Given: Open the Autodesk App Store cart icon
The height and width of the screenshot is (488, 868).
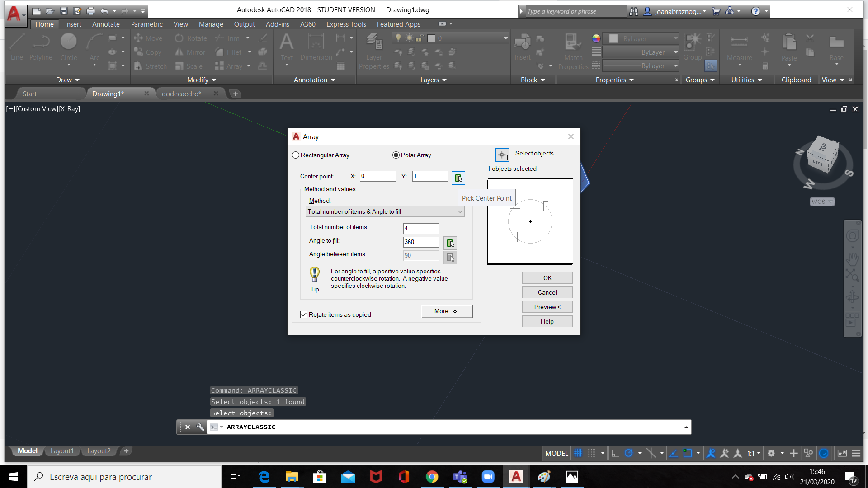Looking at the screenshot, I should point(716,11).
